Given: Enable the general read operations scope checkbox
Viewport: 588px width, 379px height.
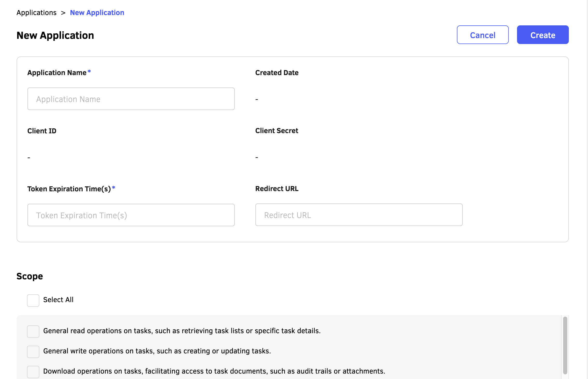Looking at the screenshot, I should click(x=33, y=331).
